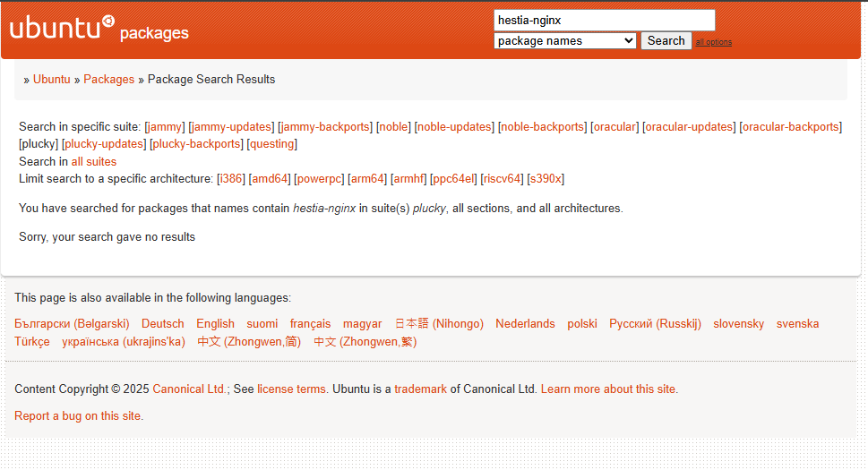
Task: Limit search to riscv64 architecture
Action: click(503, 179)
